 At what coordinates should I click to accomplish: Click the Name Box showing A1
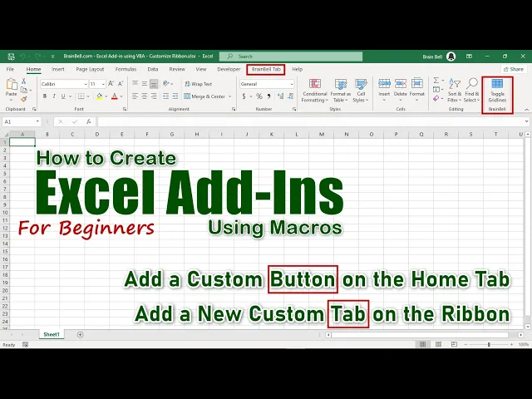[21, 121]
